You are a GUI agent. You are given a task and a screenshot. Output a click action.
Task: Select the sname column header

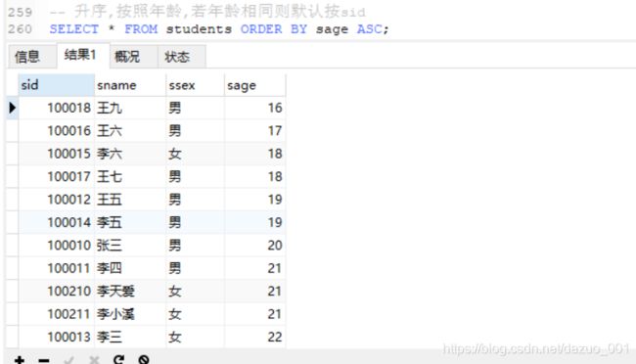pyautogui.click(x=130, y=85)
